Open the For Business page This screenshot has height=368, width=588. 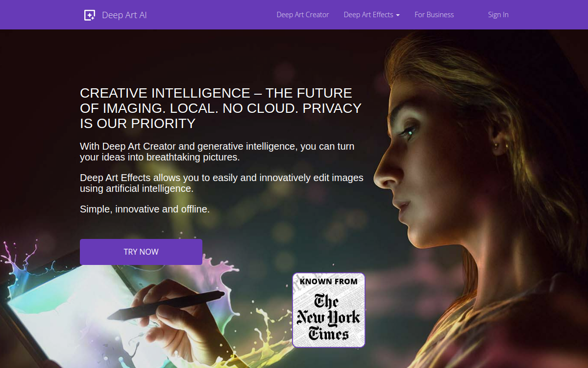pyautogui.click(x=434, y=15)
